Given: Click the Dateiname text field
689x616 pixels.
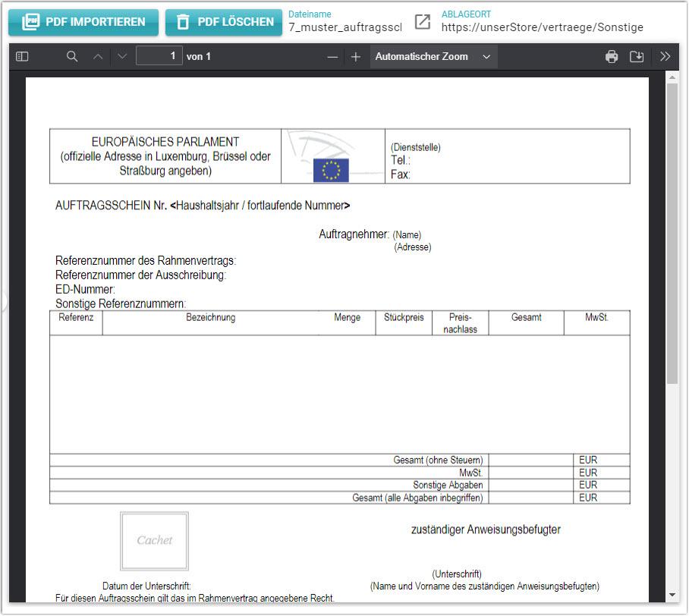Looking at the screenshot, I should tap(345, 27).
